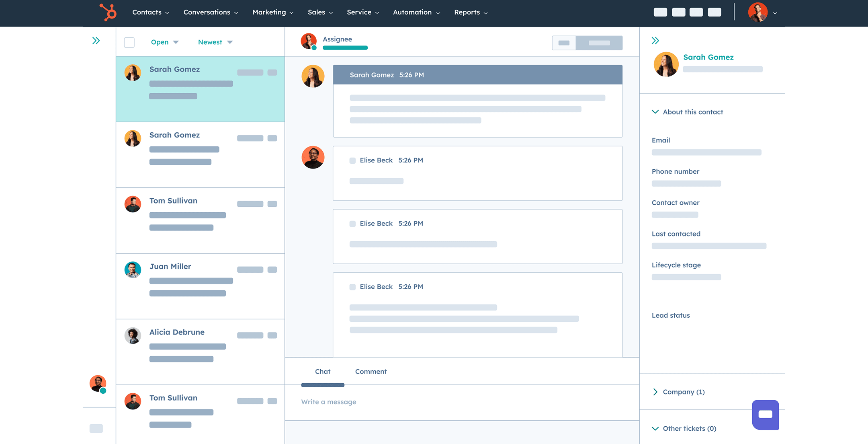Viewport: 868px width, 444px height.
Task: Click Elise Beck's avatar in the thread
Action: coord(313,157)
